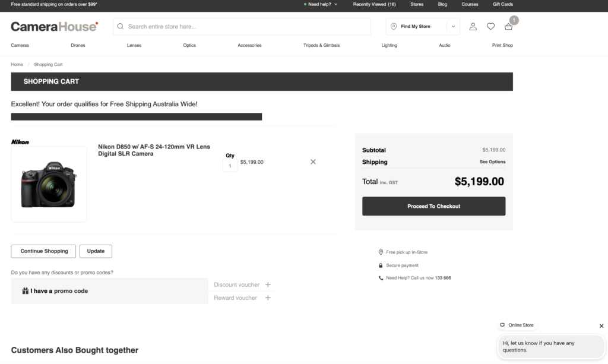Open the Accessories menu

point(250,45)
